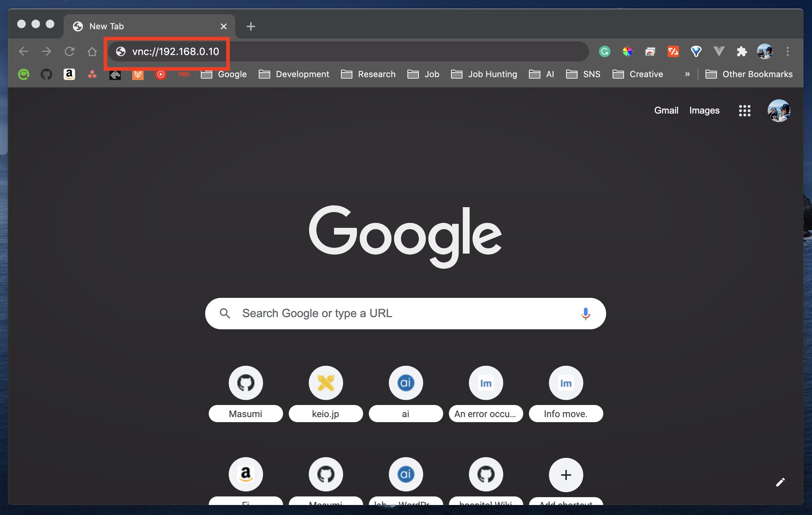The width and height of the screenshot is (812, 515).
Task: Click the Chrome windows screenshot extension icon
Action: coord(650,51)
